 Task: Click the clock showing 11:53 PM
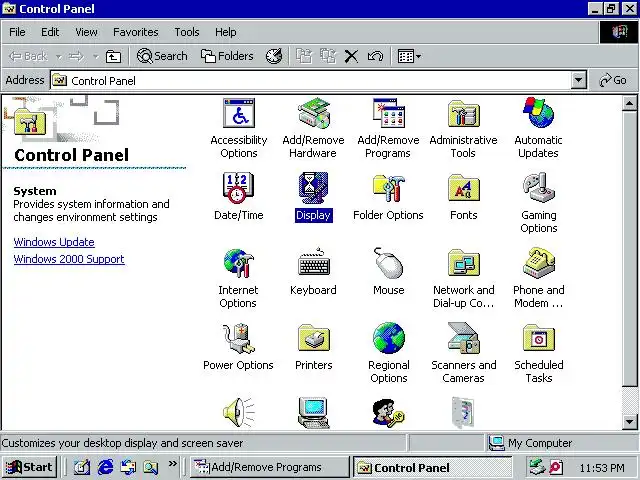coord(602,468)
